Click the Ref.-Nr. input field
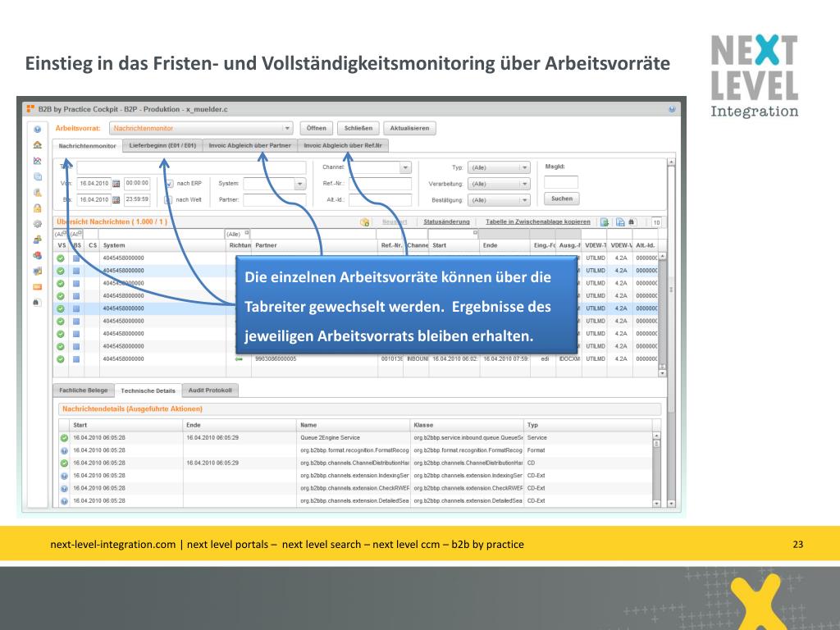This screenshot has height=630, width=840. coord(380,184)
